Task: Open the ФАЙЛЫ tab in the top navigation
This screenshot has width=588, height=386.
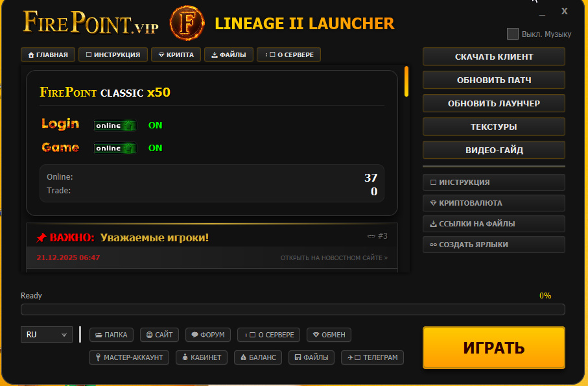Action: (x=228, y=55)
